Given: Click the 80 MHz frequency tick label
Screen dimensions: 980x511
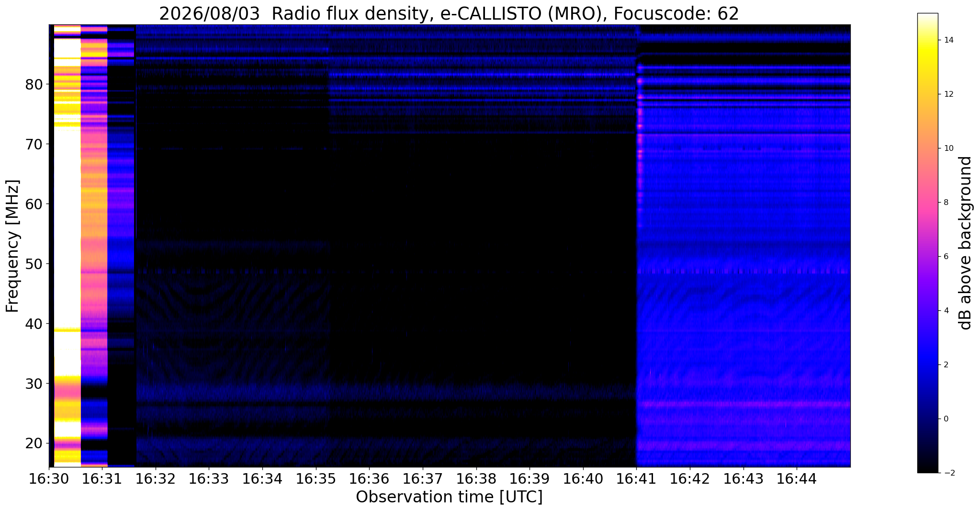Looking at the screenshot, I should click(x=34, y=84).
